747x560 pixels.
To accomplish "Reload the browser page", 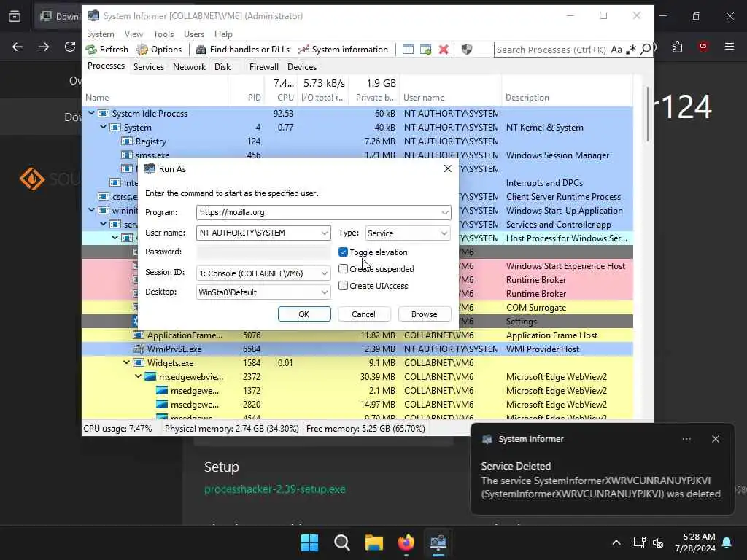I will (x=70, y=47).
